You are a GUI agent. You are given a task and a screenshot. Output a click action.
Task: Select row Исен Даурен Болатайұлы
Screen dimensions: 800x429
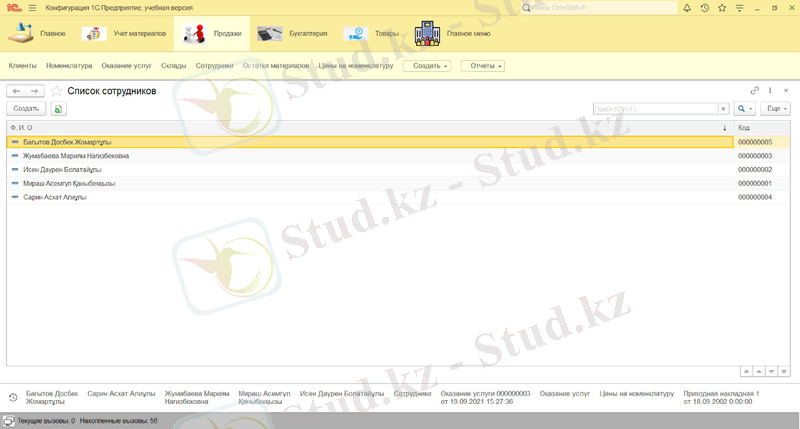point(370,170)
